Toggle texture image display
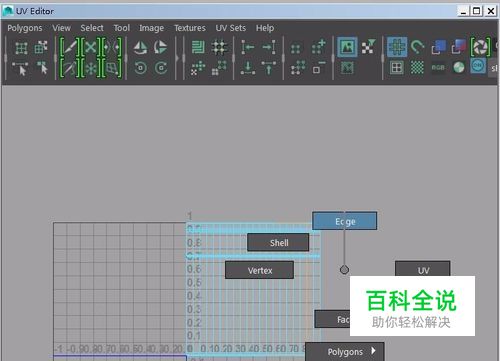 coord(347,47)
